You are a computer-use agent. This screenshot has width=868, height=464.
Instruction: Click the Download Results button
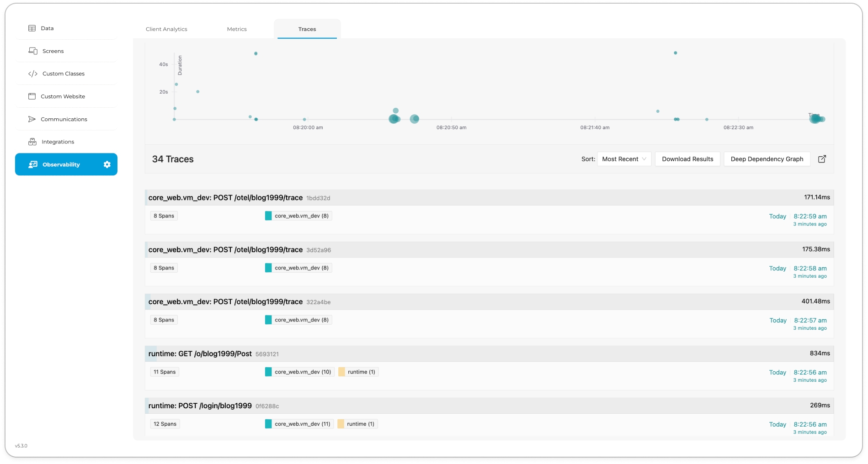[x=687, y=159]
